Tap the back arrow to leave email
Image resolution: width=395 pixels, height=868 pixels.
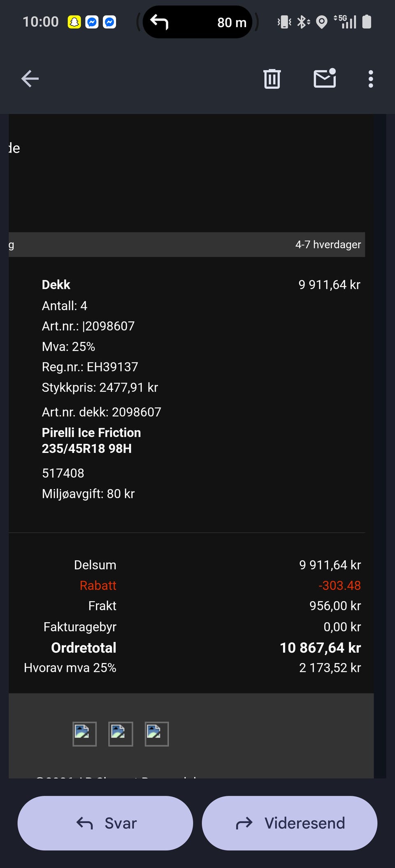pyautogui.click(x=30, y=78)
